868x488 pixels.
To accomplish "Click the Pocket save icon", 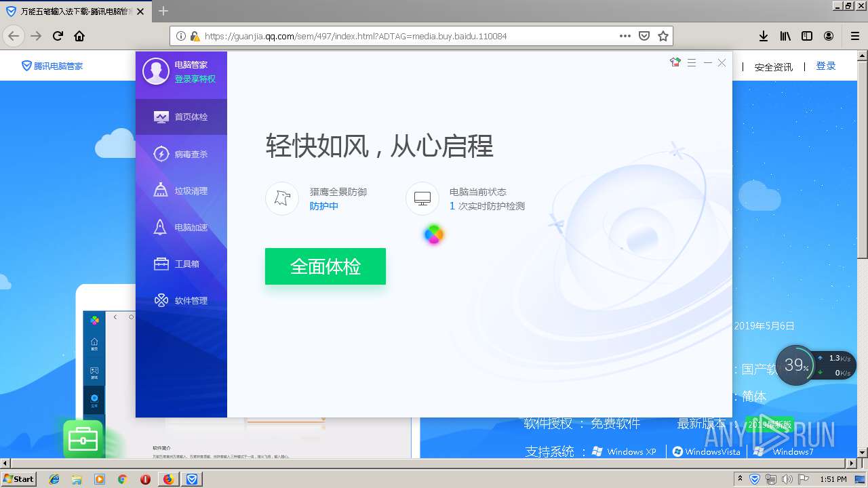I will click(644, 36).
